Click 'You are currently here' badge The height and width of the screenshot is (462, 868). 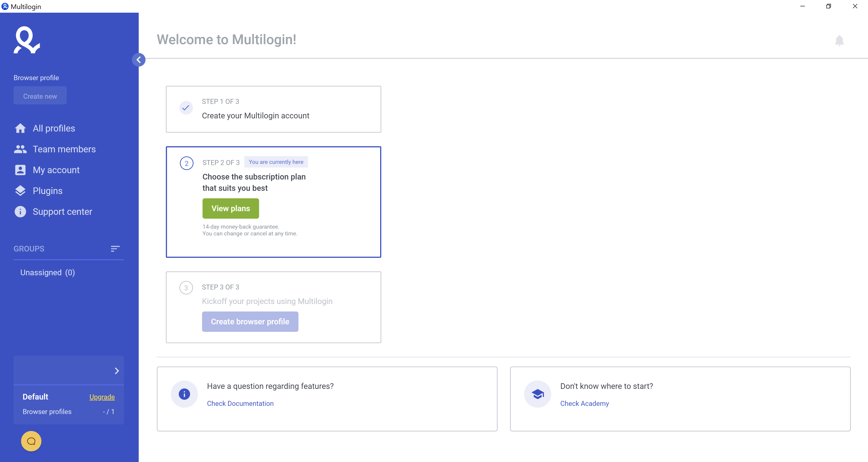276,162
